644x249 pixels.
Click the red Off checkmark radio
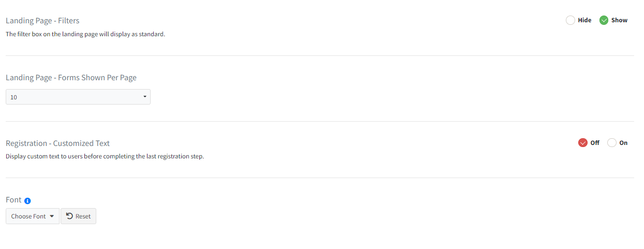click(x=583, y=143)
